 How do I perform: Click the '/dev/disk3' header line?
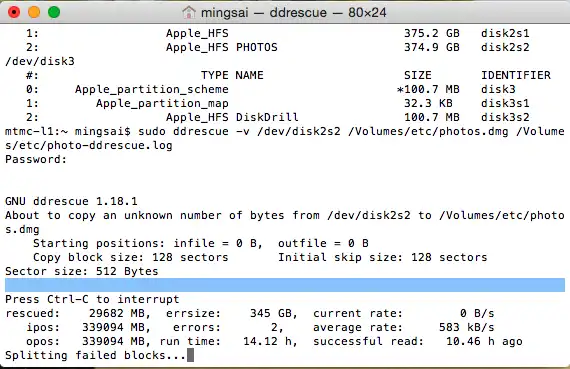point(40,61)
